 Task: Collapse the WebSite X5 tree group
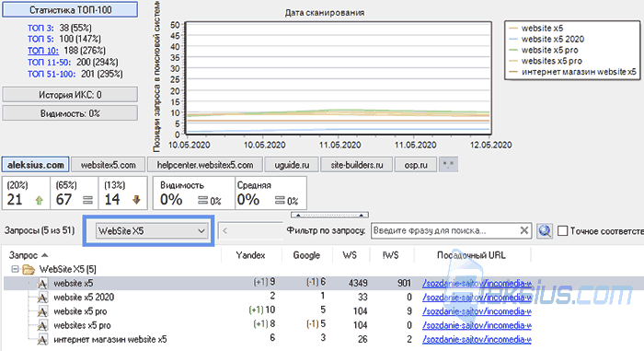pos(16,269)
